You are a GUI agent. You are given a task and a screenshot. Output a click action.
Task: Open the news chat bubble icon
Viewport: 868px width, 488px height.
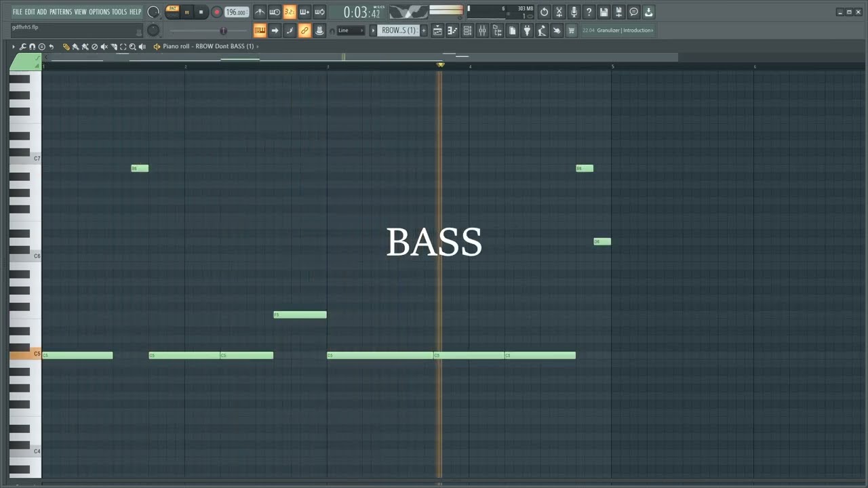(x=633, y=12)
